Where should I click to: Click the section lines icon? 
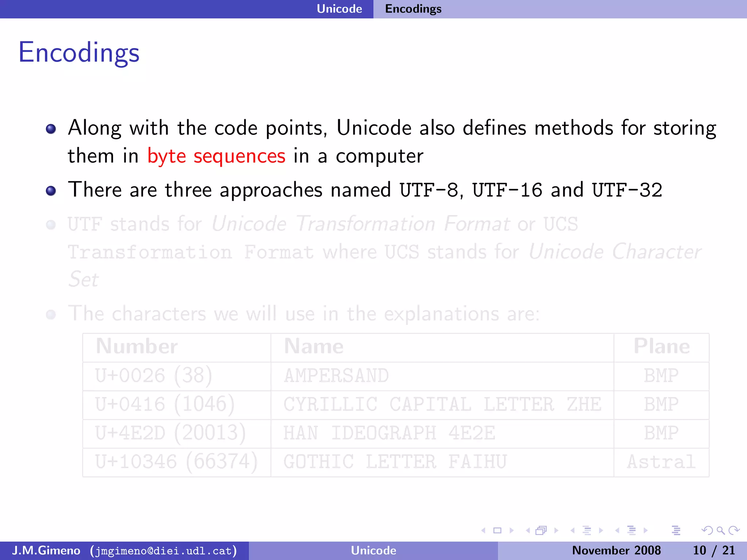(x=631, y=530)
